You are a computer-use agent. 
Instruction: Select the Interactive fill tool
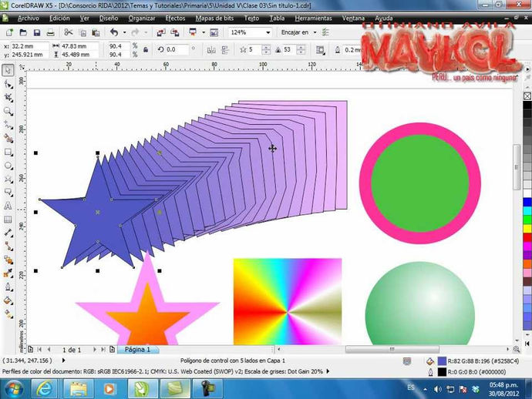click(x=8, y=314)
